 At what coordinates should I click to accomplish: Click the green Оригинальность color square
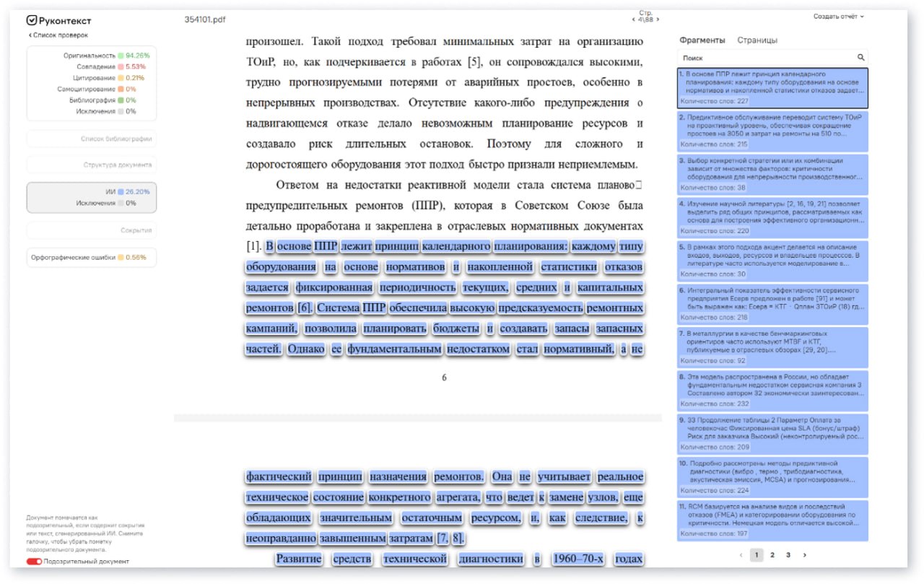121,56
